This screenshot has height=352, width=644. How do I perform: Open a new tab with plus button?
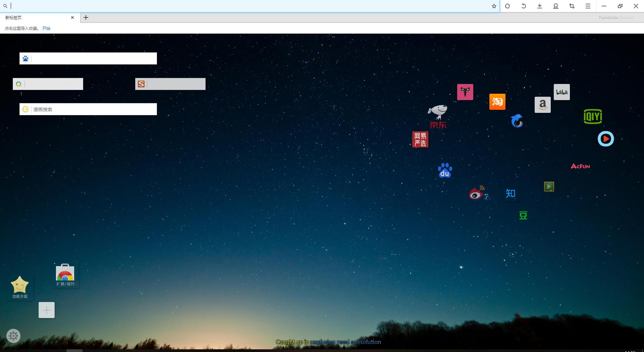86,17
